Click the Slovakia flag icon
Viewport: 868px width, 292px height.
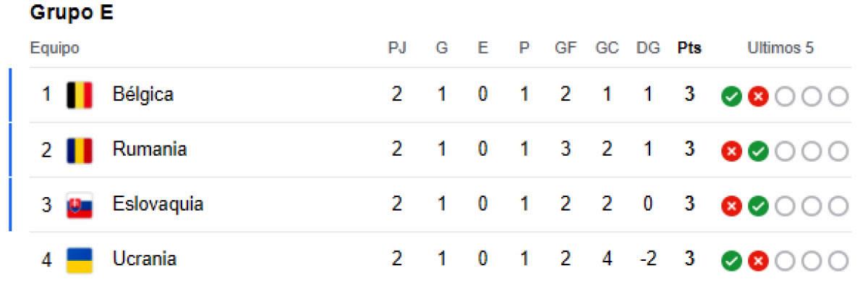tap(79, 206)
